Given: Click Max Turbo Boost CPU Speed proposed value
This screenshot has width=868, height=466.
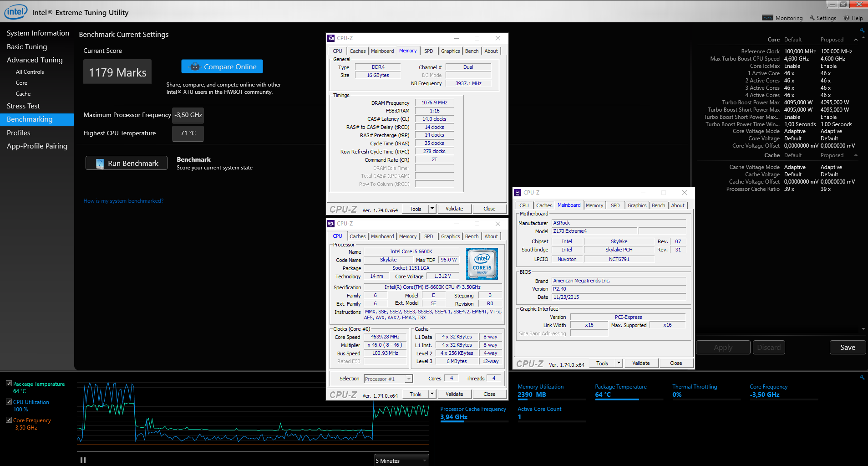Looking at the screenshot, I should coord(832,59).
